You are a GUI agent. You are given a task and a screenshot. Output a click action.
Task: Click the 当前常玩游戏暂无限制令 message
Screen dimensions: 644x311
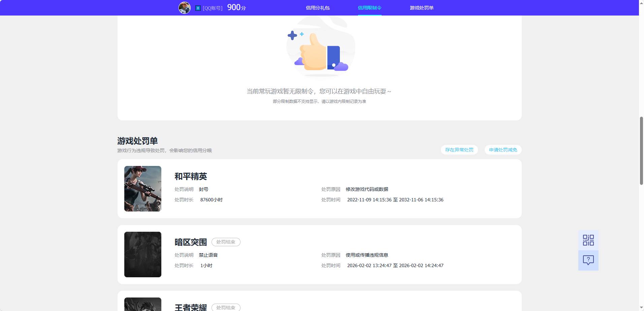pos(319,91)
